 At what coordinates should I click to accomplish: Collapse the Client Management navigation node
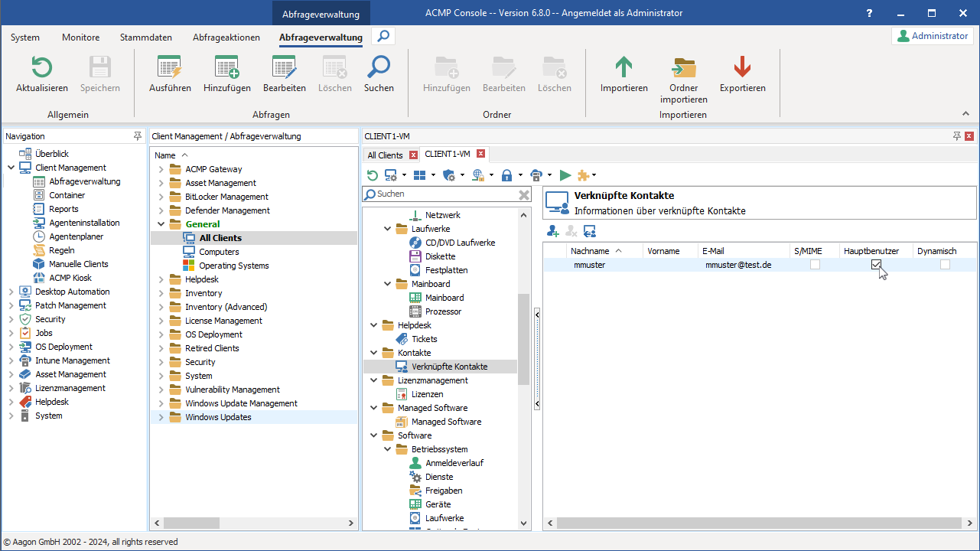[x=11, y=168]
